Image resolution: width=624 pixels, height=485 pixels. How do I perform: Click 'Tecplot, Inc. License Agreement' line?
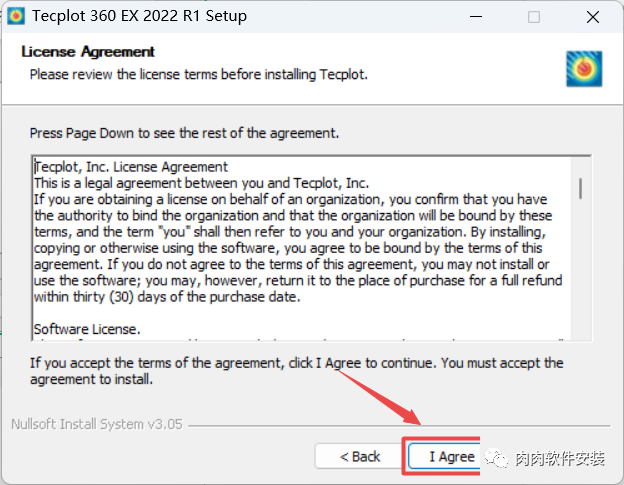point(131,167)
